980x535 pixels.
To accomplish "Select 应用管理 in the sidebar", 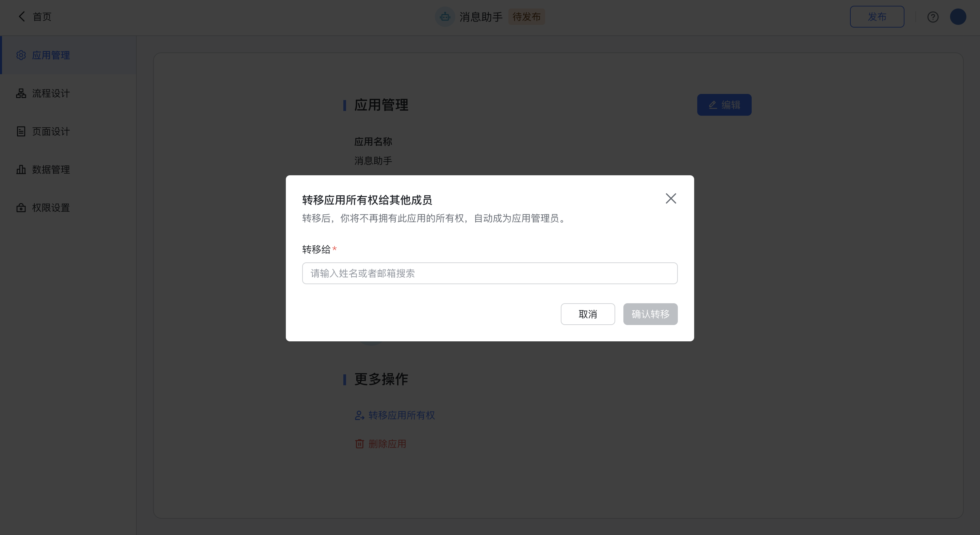I will pos(68,55).
